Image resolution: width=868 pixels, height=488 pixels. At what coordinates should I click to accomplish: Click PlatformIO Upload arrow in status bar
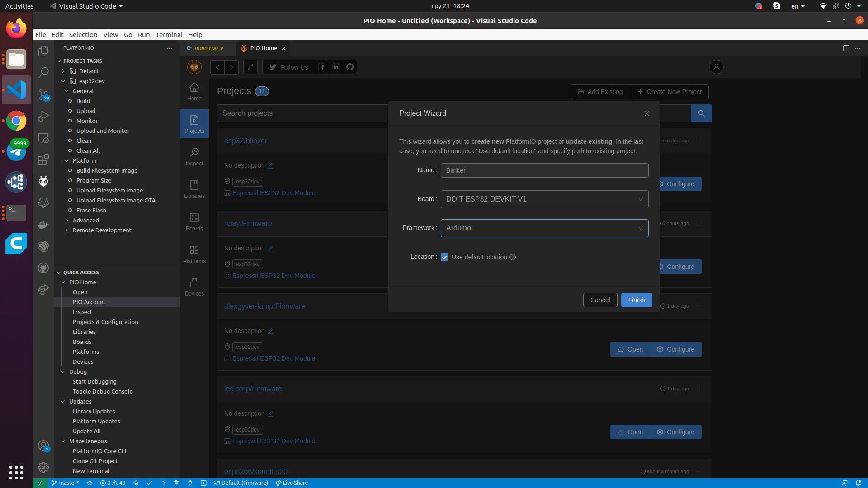[163, 483]
